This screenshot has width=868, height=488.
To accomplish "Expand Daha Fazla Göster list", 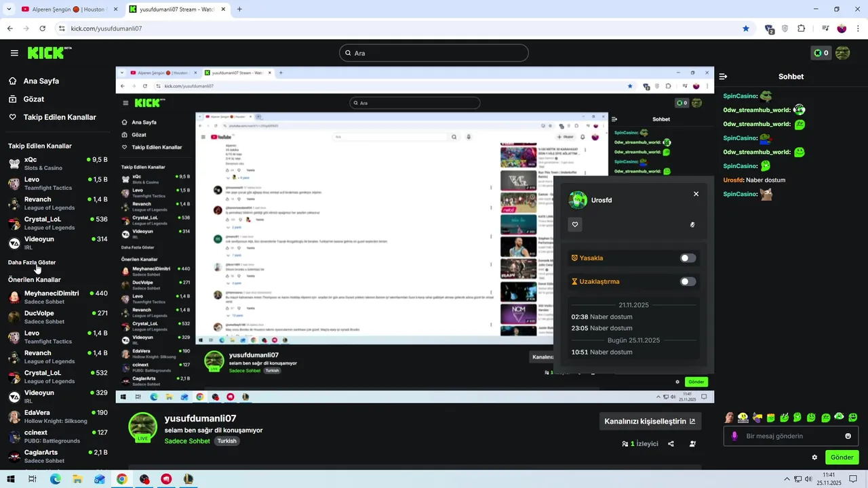I will 32,262.
